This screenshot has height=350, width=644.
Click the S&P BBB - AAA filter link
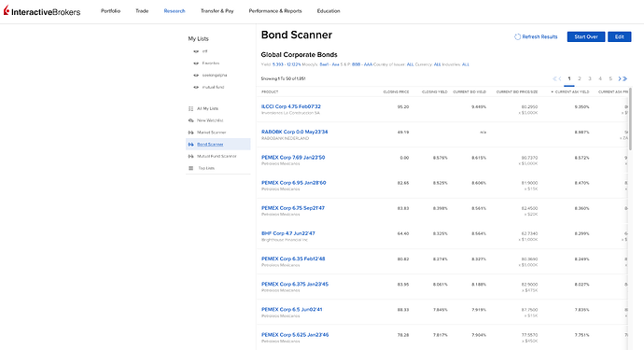[x=362, y=64]
